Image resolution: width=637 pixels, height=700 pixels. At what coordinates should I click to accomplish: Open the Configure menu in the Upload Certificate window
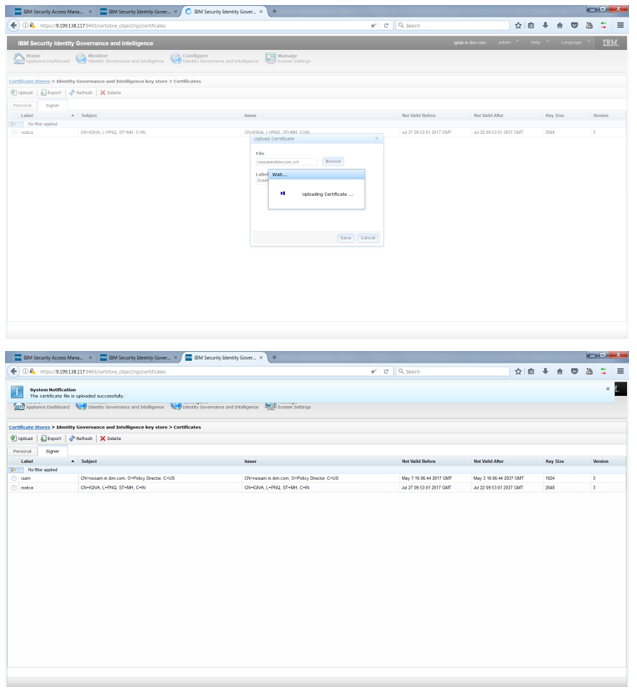[x=215, y=58]
